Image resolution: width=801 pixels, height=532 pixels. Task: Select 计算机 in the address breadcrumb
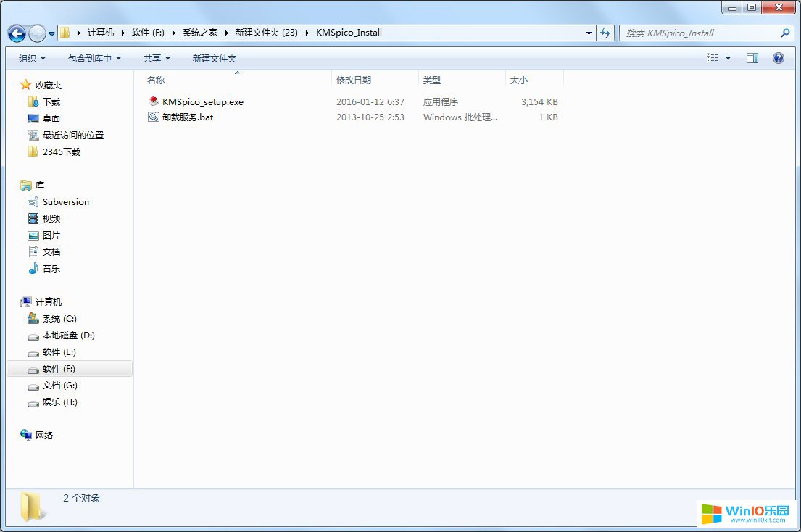(101, 32)
